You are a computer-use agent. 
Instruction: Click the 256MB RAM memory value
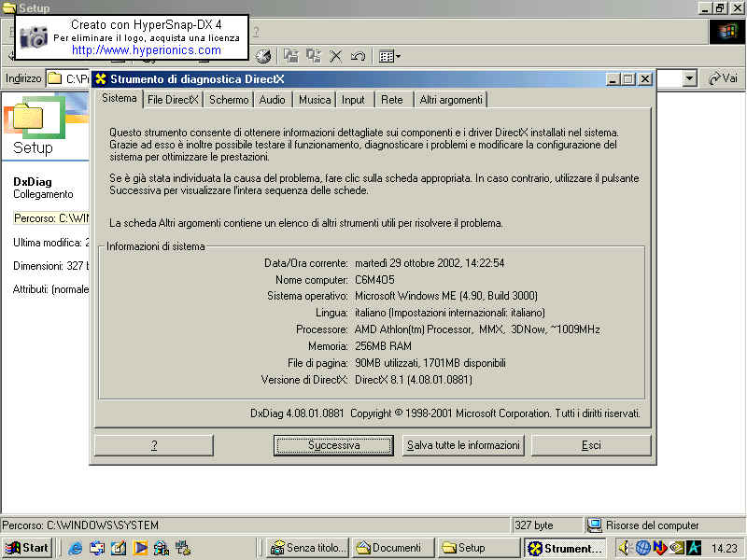tap(383, 346)
